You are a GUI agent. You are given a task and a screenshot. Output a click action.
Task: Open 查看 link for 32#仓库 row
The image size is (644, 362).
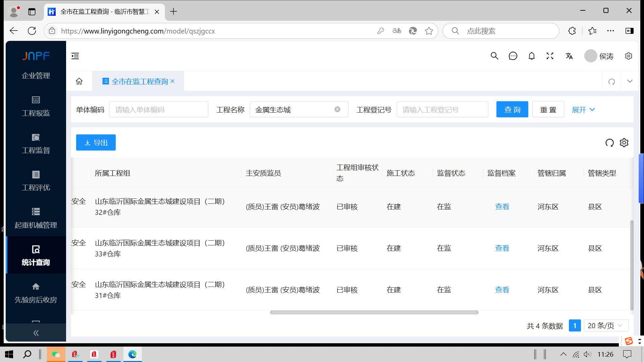(x=502, y=207)
